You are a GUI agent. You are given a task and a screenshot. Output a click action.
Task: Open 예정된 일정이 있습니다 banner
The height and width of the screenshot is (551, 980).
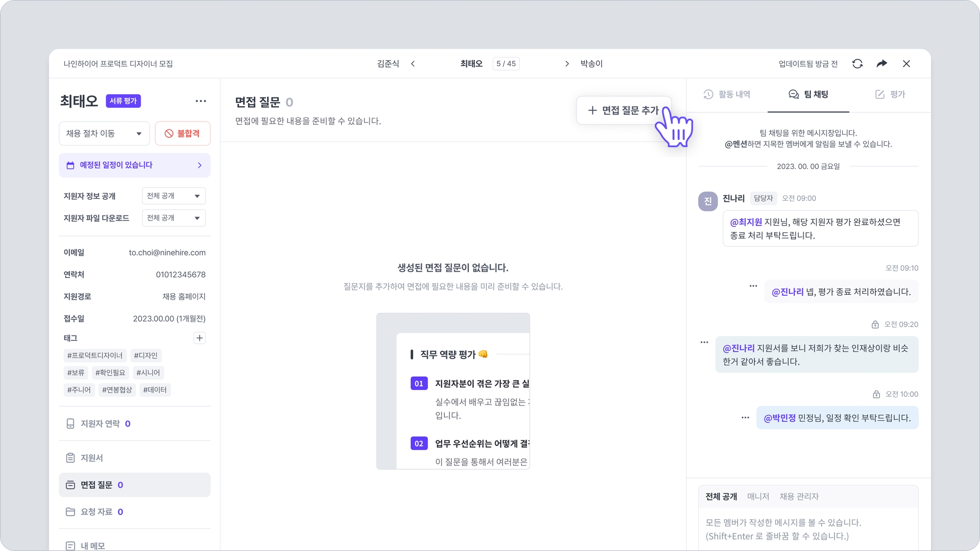click(135, 165)
